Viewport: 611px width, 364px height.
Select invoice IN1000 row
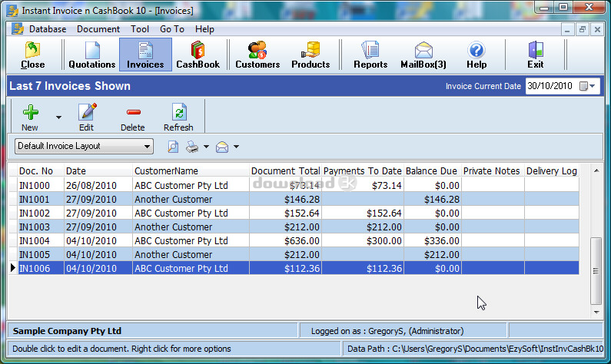click(x=294, y=185)
